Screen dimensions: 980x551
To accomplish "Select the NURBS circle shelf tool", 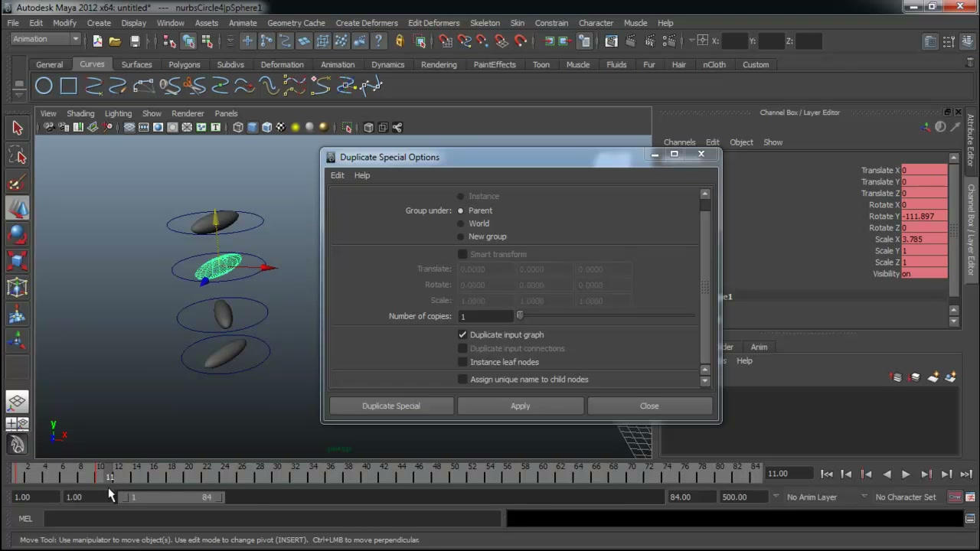I will coord(44,86).
